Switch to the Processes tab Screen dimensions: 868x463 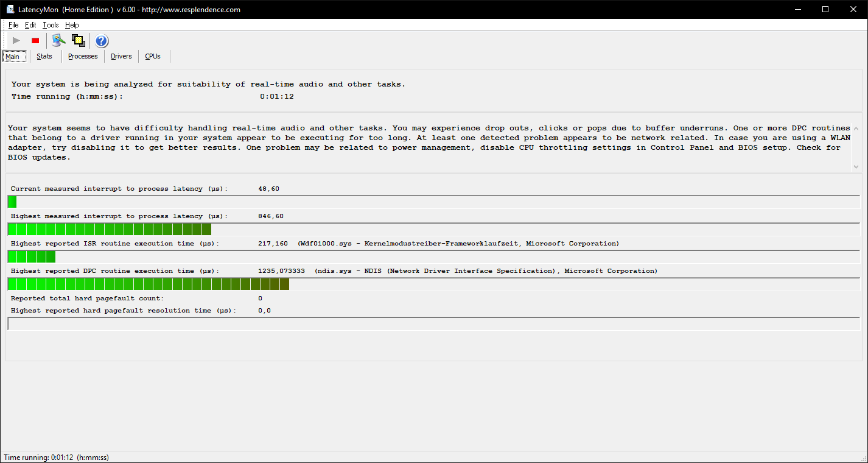coord(83,56)
